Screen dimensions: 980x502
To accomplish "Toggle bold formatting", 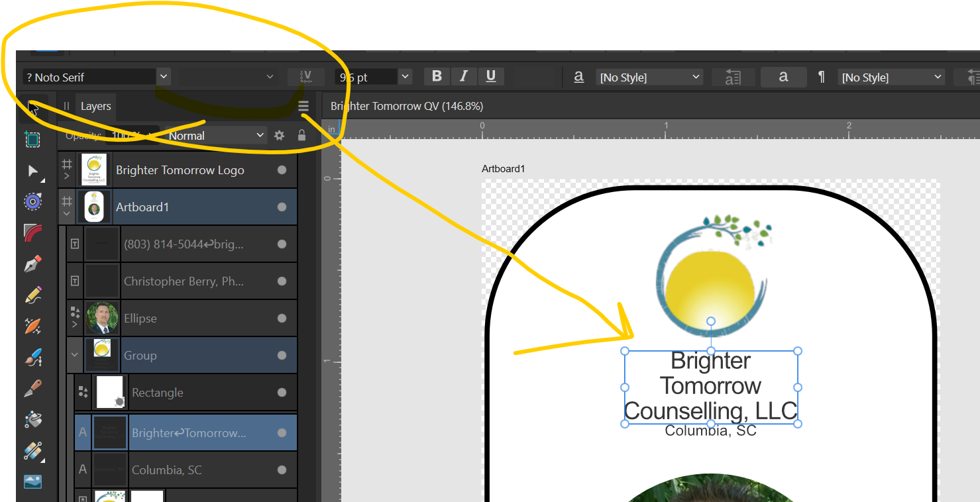I will pyautogui.click(x=437, y=76).
